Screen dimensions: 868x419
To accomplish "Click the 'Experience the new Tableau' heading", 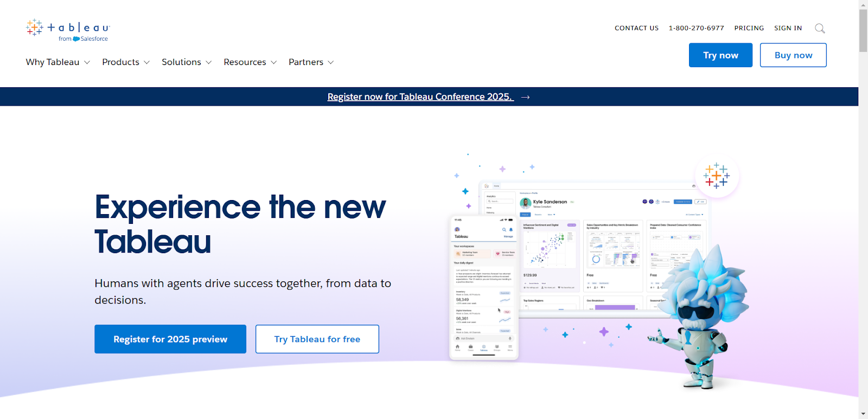I will (x=240, y=224).
